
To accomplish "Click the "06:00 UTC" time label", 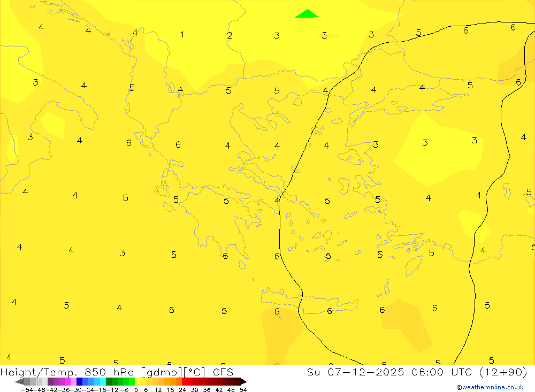I will pyautogui.click(x=441, y=372).
